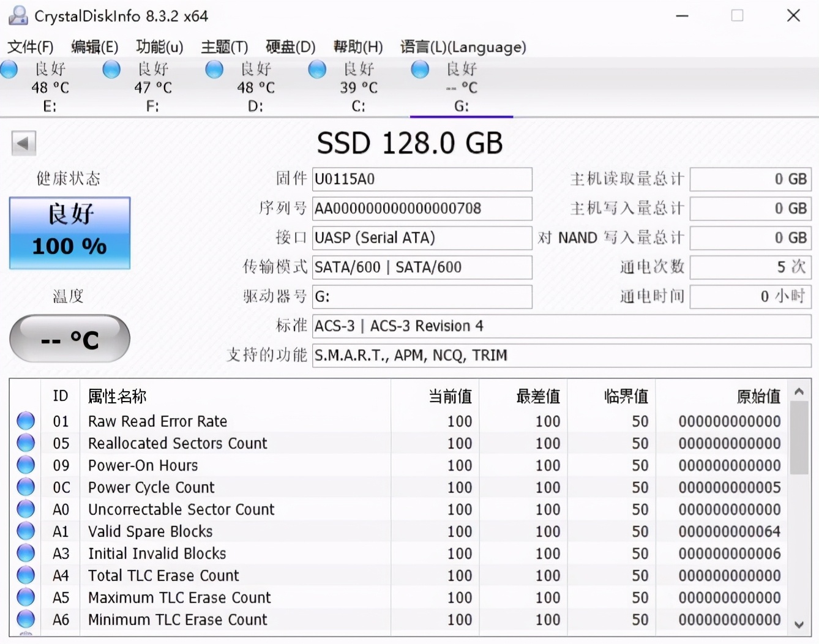Open the 主题(T) menu
The width and height of the screenshot is (819, 644).
[224, 47]
